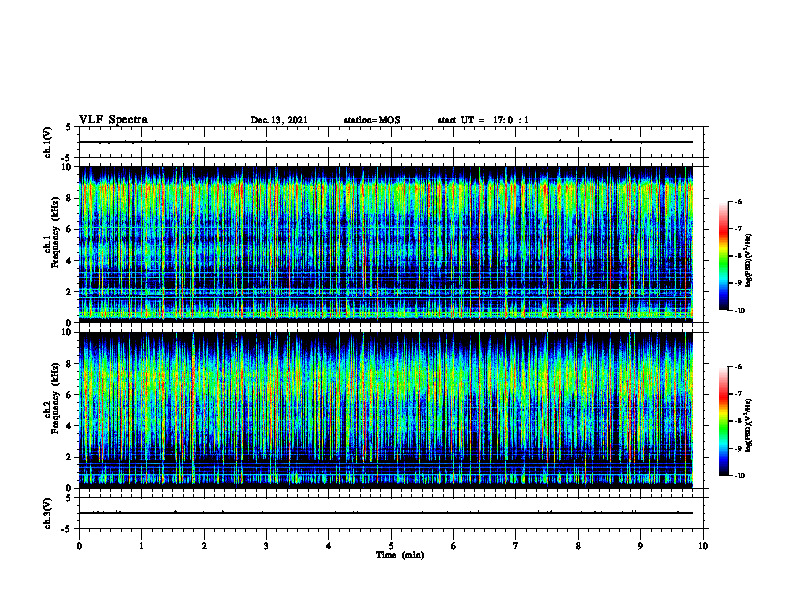Click the "-5" tick on the ch.3(V) axis
The image size is (792, 612).
coord(67,529)
